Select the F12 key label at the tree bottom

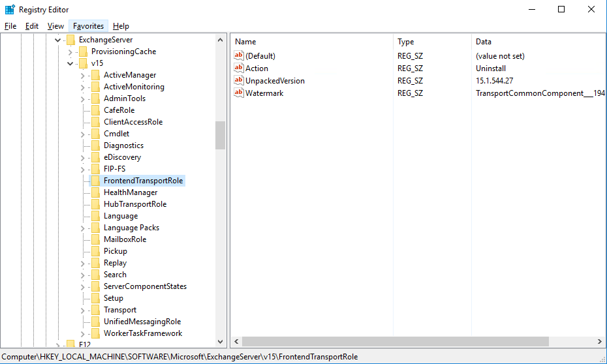pyautogui.click(x=84, y=344)
